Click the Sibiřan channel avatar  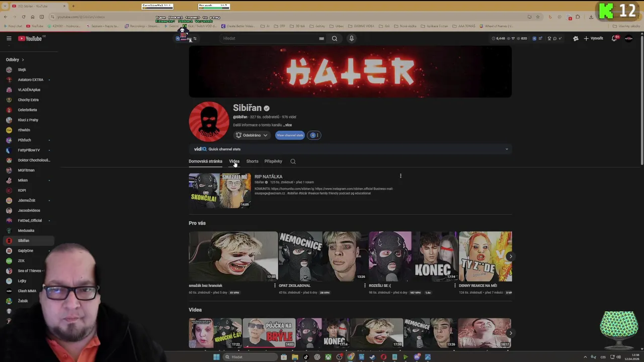click(209, 121)
